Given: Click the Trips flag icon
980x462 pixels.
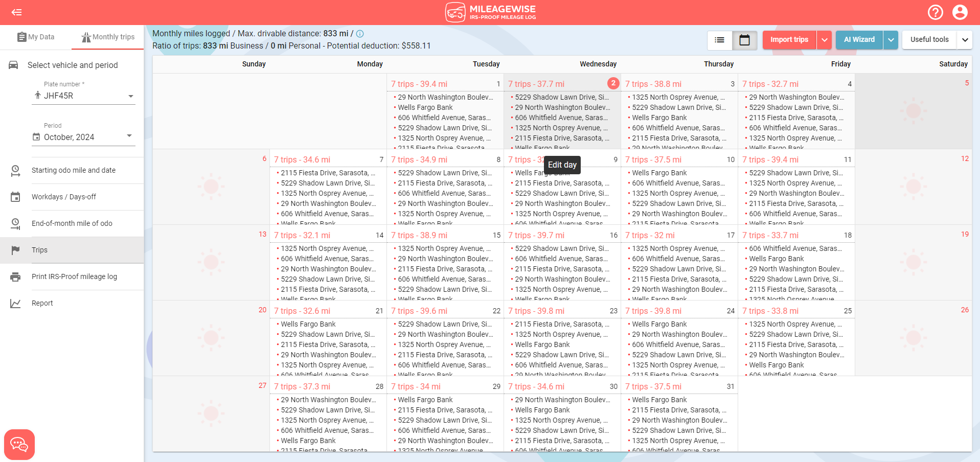Looking at the screenshot, I should (x=16, y=250).
